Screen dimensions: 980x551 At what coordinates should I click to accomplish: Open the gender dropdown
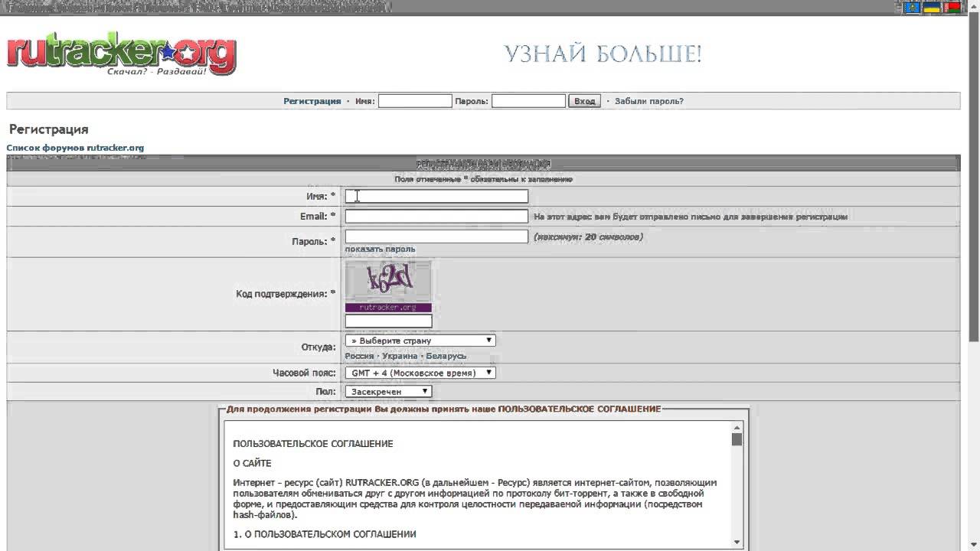click(388, 391)
